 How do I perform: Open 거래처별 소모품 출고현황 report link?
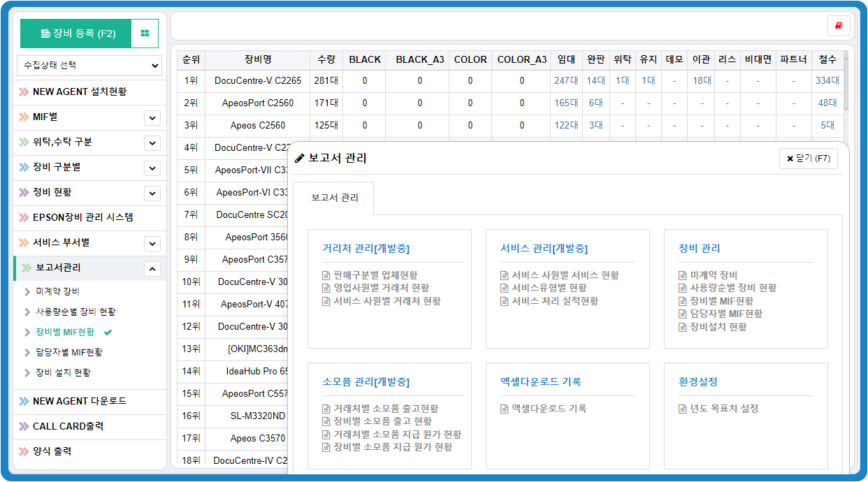pyautogui.click(x=386, y=409)
